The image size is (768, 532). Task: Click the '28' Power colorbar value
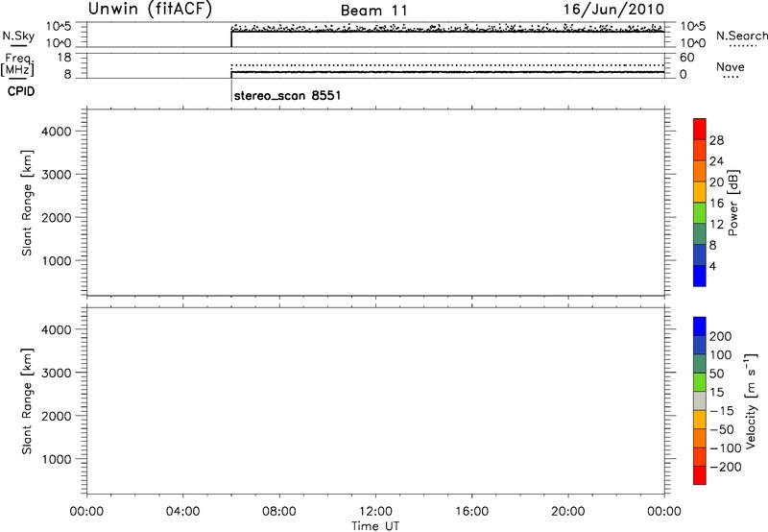(716, 140)
